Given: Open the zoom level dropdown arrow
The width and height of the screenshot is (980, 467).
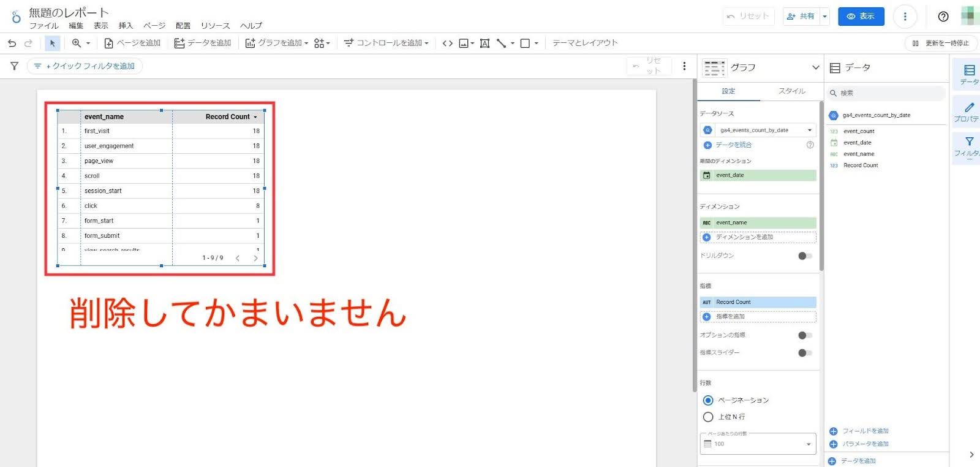Looking at the screenshot, I should coord(88,44).
